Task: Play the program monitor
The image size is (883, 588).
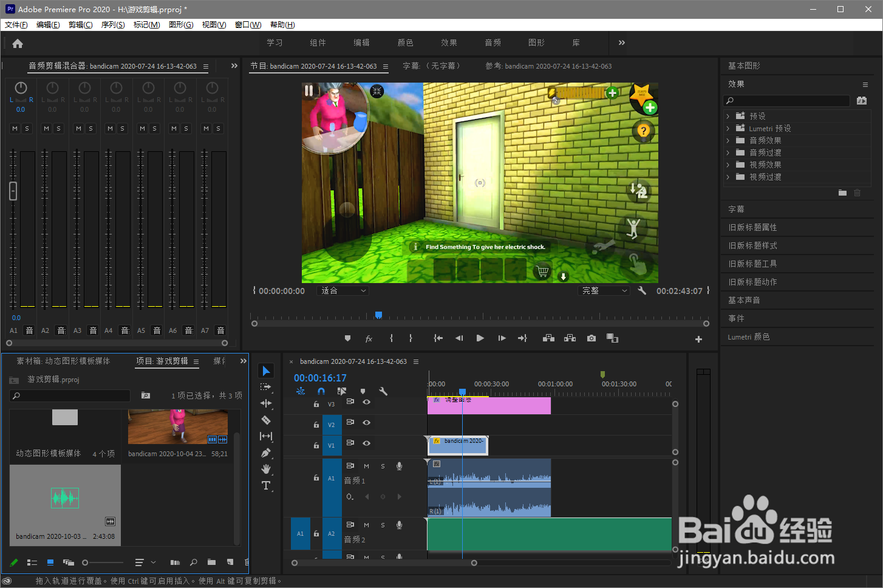Action: tap(480, 338)
